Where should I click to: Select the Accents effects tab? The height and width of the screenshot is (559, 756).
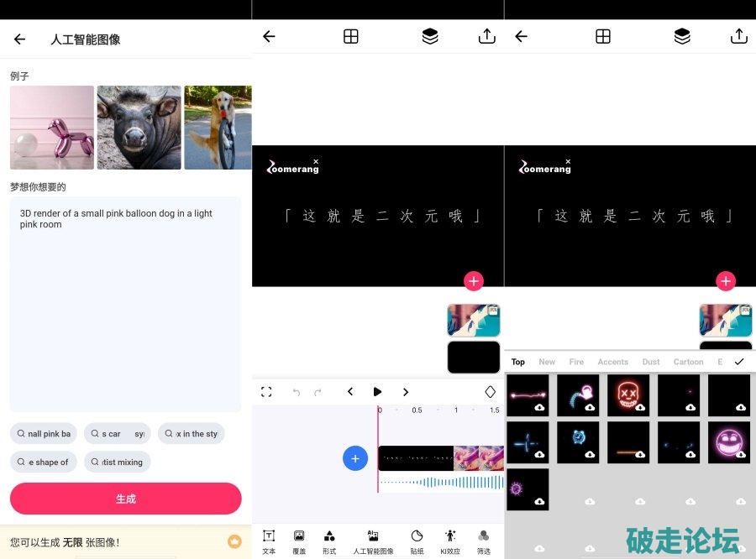612,362
